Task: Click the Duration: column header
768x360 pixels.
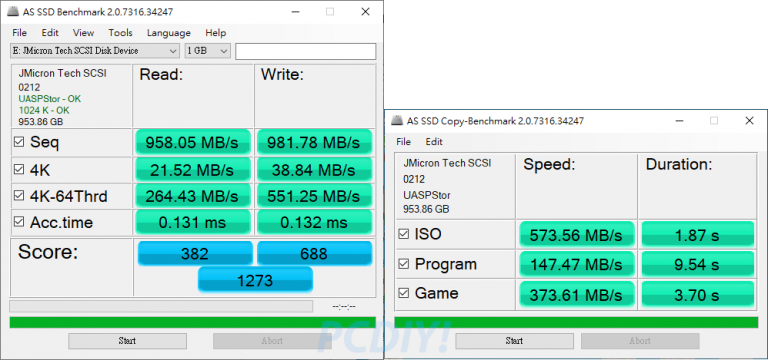Action: click(679, 165)
